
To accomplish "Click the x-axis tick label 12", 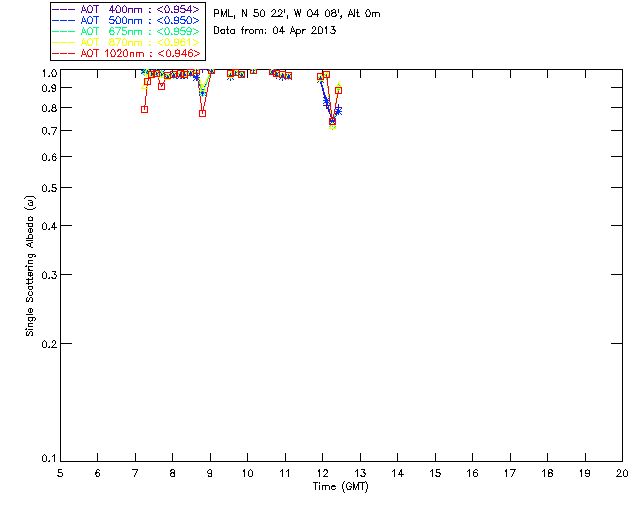I will click(322, 473).
